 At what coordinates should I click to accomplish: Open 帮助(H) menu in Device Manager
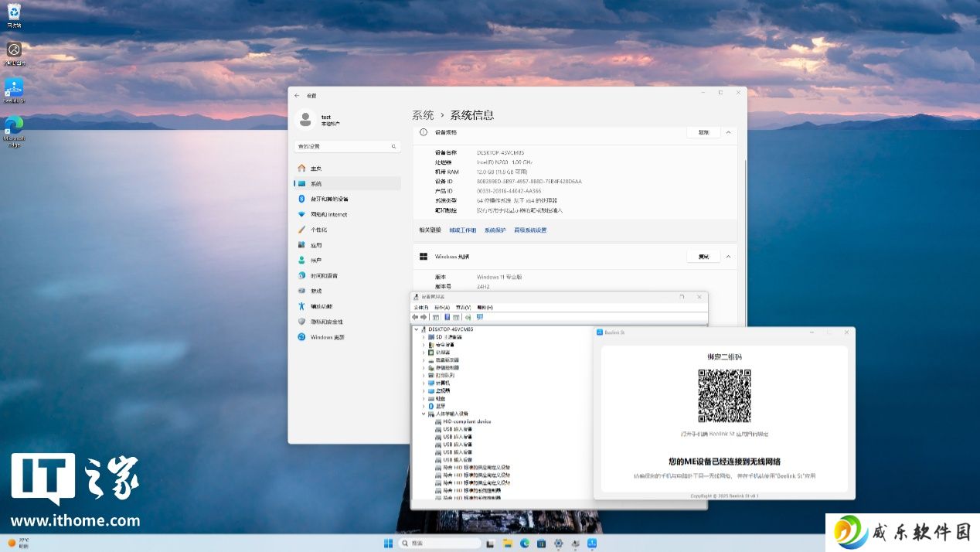point(485,307)
